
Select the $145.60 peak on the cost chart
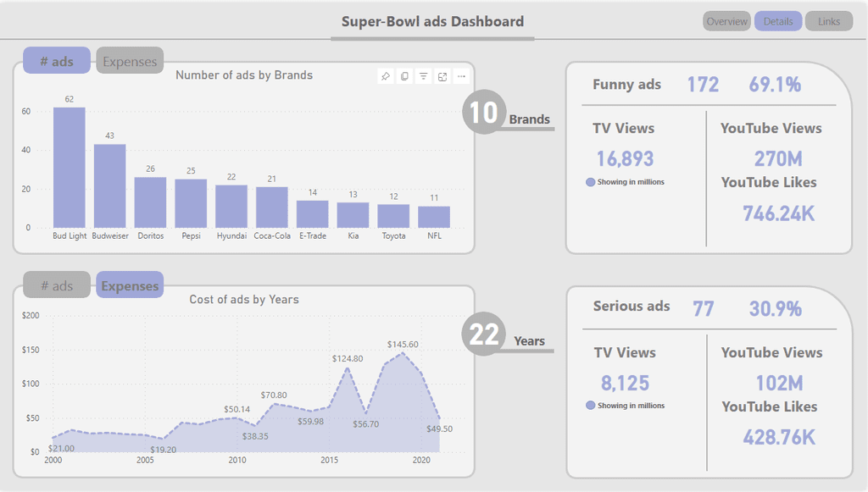(x=403, y=353)
